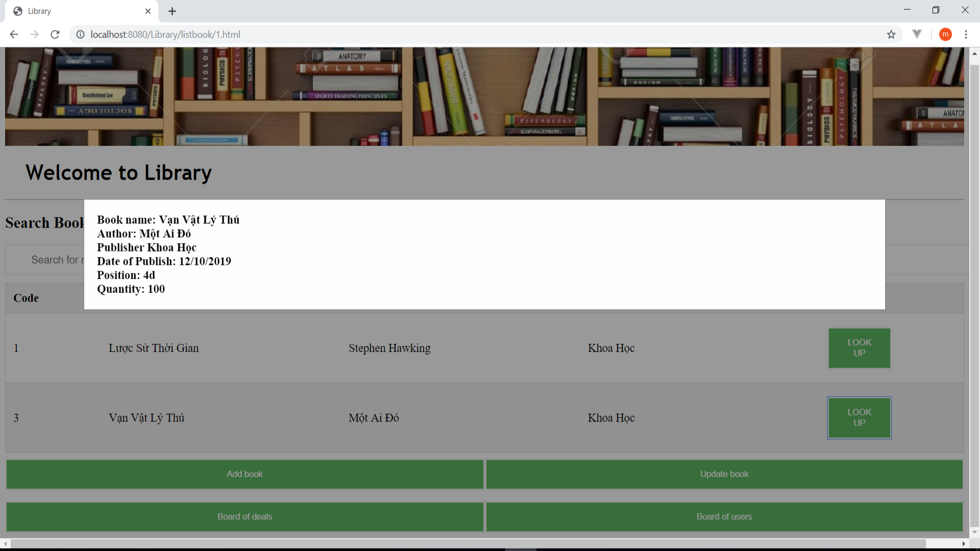Click the extension icon beside bookmark star

point(917,34)
